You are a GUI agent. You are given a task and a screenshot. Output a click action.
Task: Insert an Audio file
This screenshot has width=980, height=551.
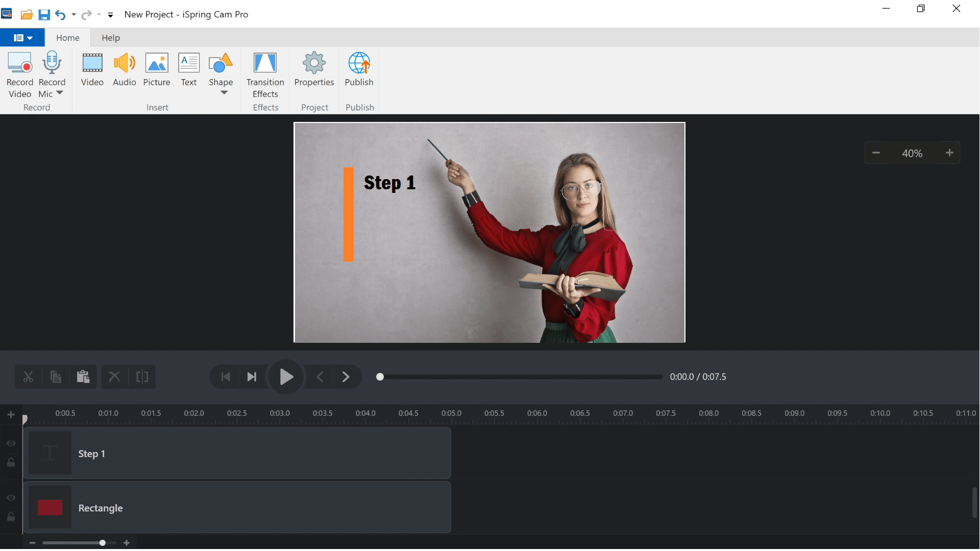[x=124, y=70]
